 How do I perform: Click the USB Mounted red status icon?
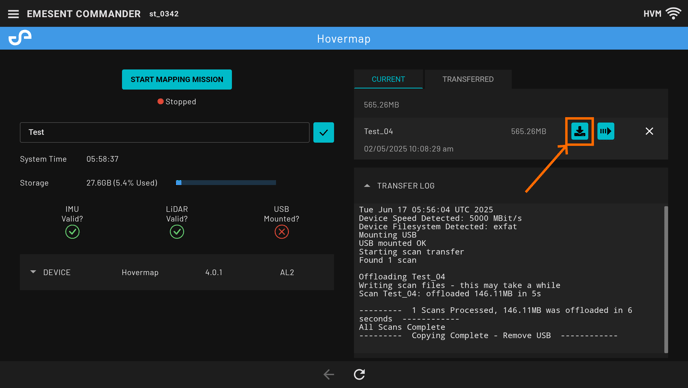tap(282, 232)
